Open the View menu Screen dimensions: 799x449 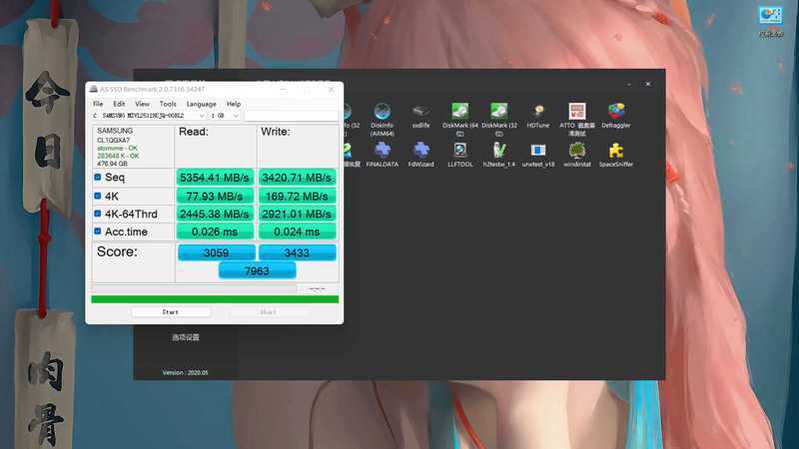pos(142,104)
